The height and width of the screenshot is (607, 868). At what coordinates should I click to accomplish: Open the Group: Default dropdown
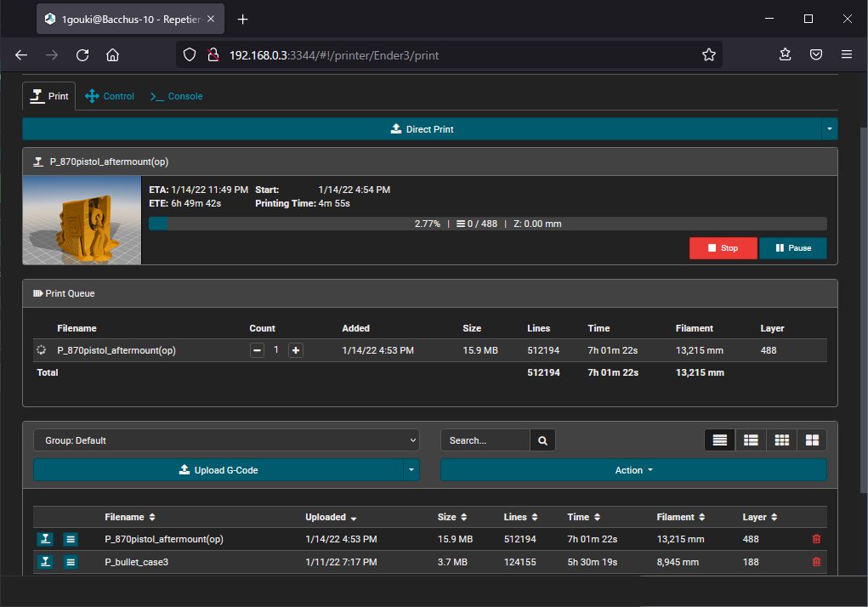pyautogui.click(x=225, y=440)
